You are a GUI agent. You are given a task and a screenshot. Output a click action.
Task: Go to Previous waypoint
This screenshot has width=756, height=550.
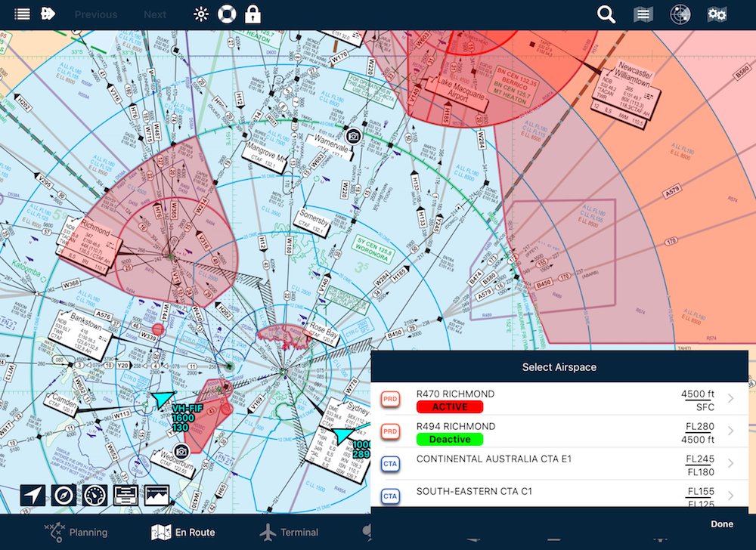coord(96,14)
